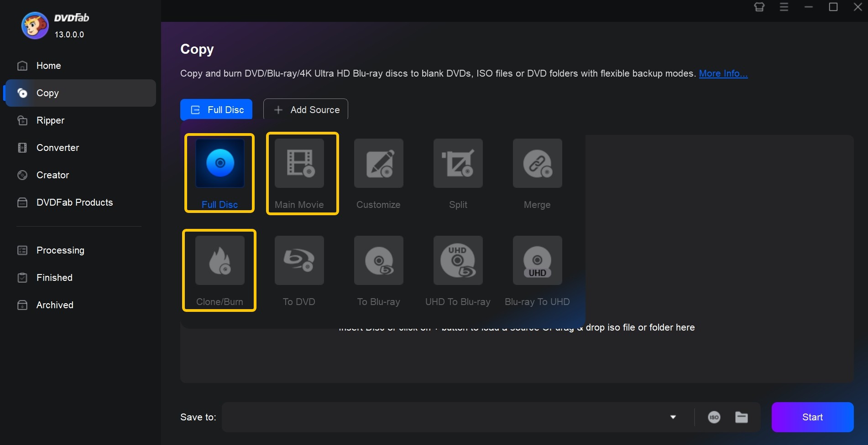This screenshot has width=868, height=445.
Task: Open the Creator module
Action: coord(80,175)
